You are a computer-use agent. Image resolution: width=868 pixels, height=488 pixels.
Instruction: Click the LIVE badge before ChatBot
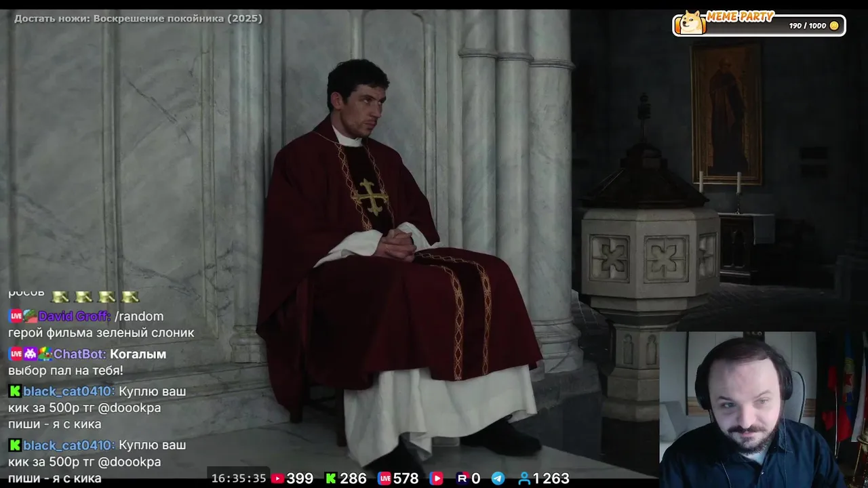[x=16, y=354]
